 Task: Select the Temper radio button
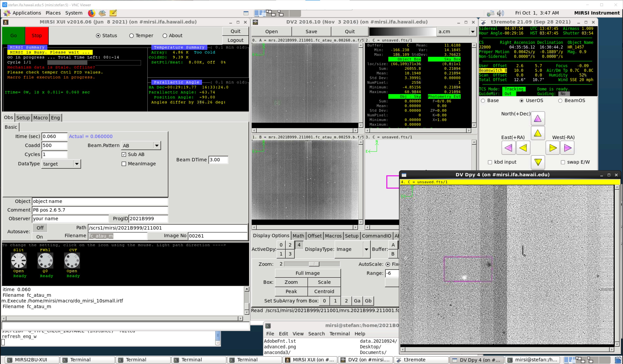(132, 36)
